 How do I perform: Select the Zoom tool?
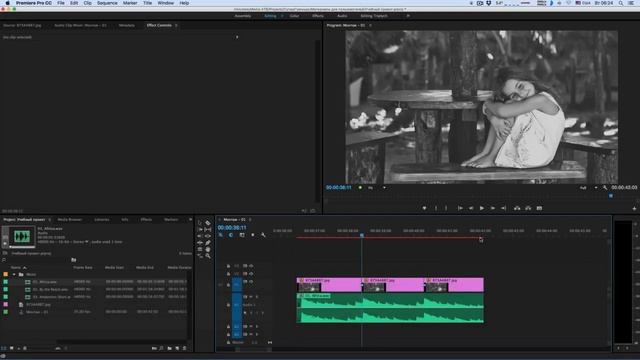pyautogui.click(x=208, y=256)
